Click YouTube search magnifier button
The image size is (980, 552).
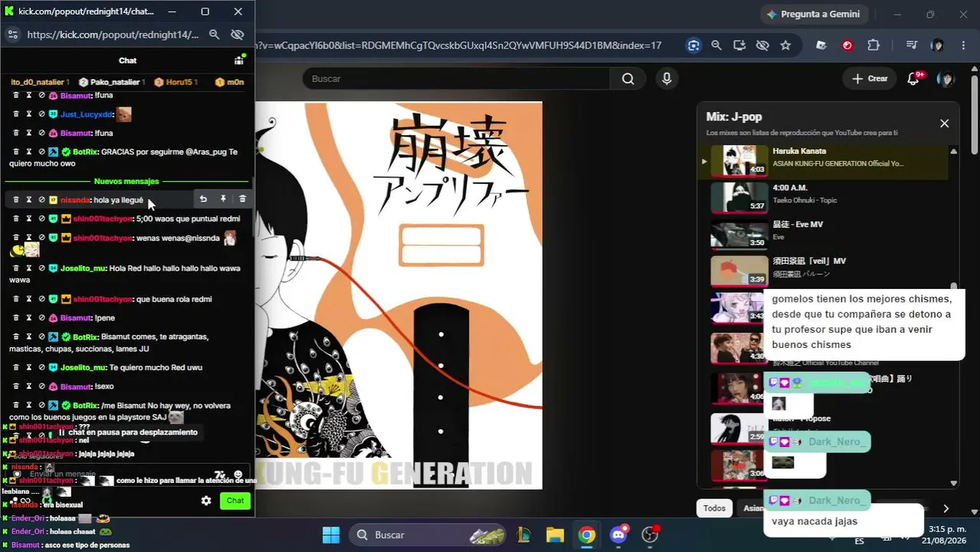628,78
